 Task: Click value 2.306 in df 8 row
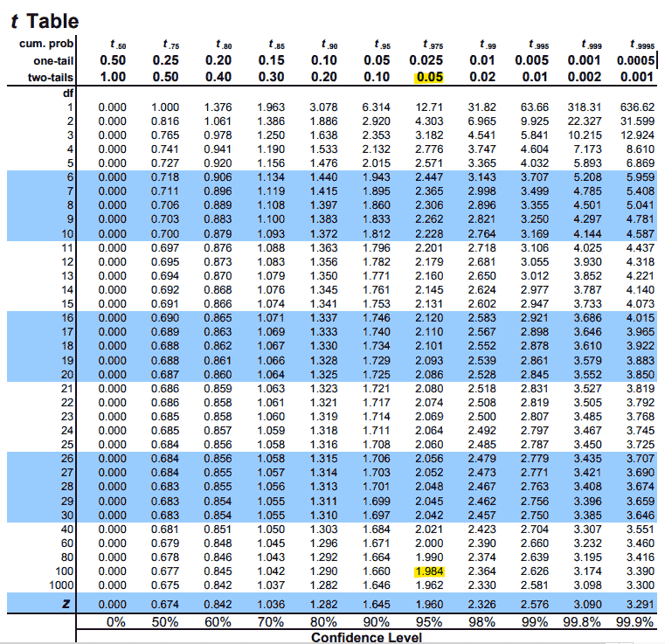(429, 205)
